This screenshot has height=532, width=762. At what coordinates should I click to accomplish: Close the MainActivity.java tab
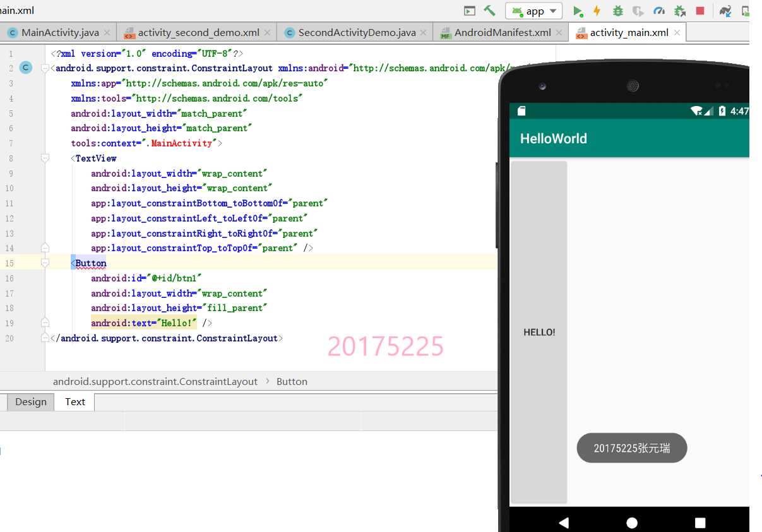(x=107, y=32)
